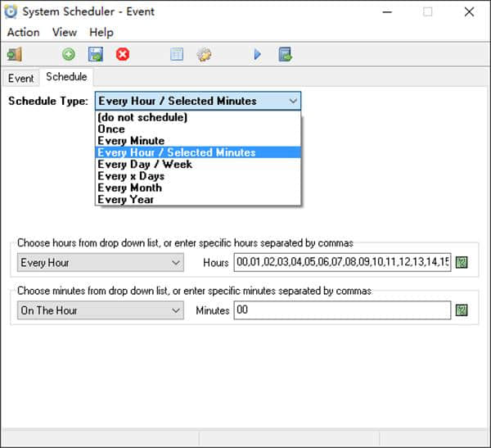
Task: Run event with blue play arrow
Action: (x=257, y=55)
